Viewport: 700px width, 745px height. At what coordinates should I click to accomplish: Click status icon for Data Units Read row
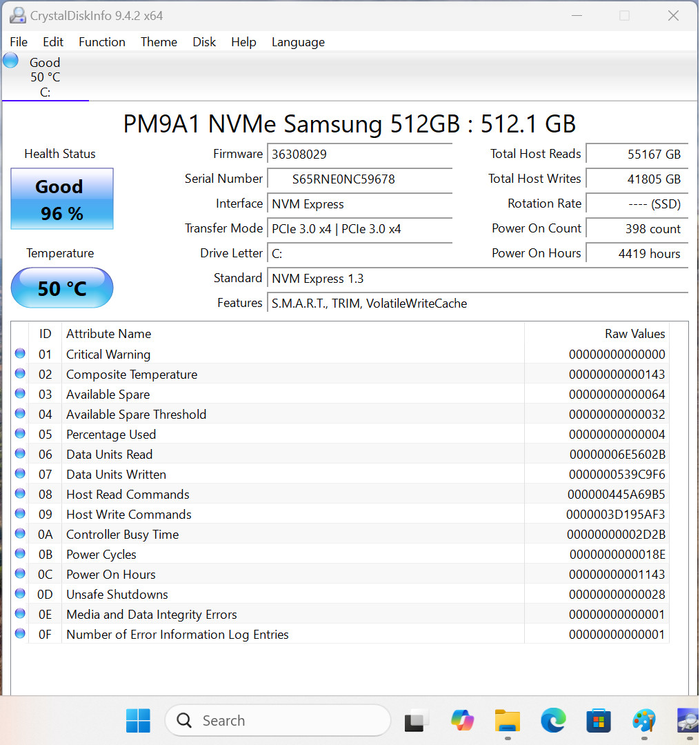point(20,453)
